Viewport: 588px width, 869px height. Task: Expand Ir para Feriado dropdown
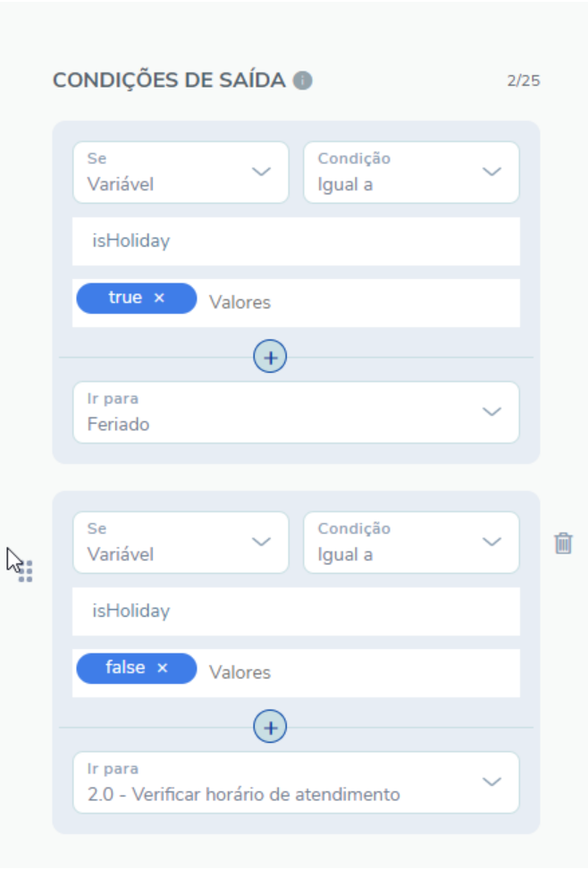296,412
